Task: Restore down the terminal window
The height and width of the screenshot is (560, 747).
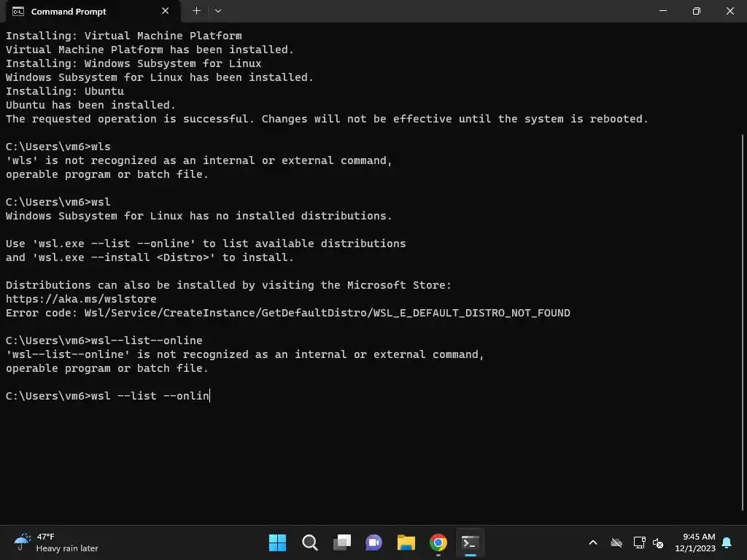Action: [696, 11]
